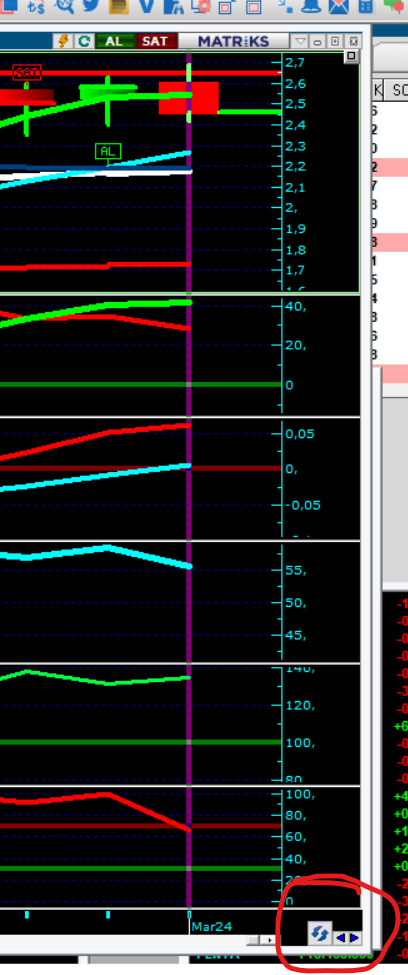Click the blue left arrow navigation button
The image size is (408, 975).
(341, 938)
